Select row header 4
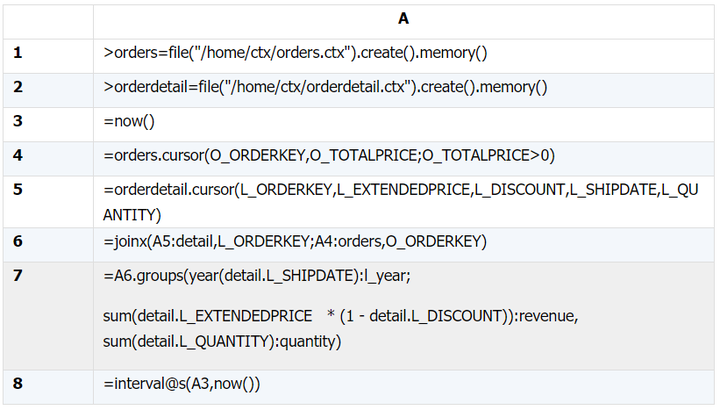The image size is (720, 410). point(48,155)
